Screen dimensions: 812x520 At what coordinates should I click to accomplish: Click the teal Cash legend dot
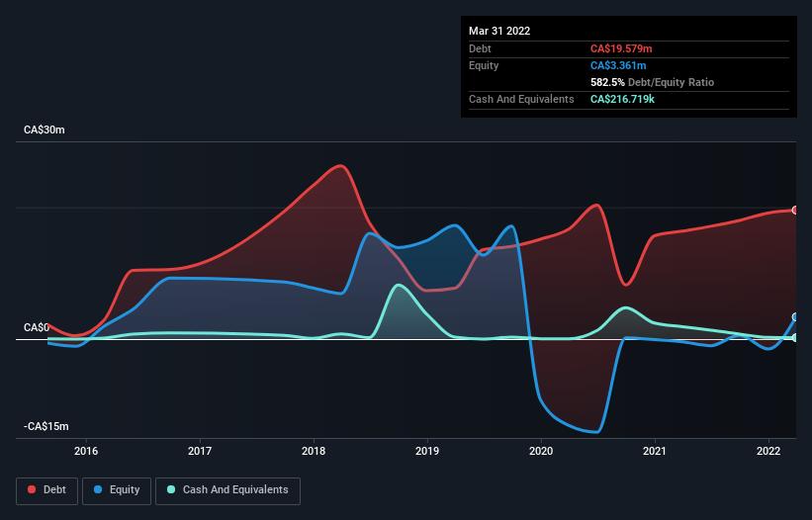click(x=171, y=489)
